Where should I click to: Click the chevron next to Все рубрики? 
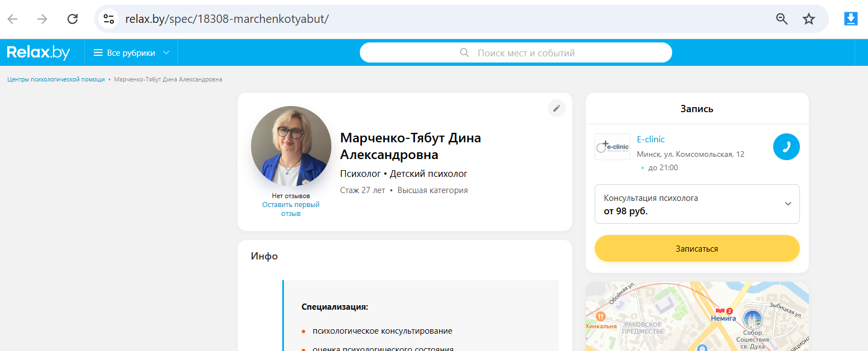pos(166,53)
